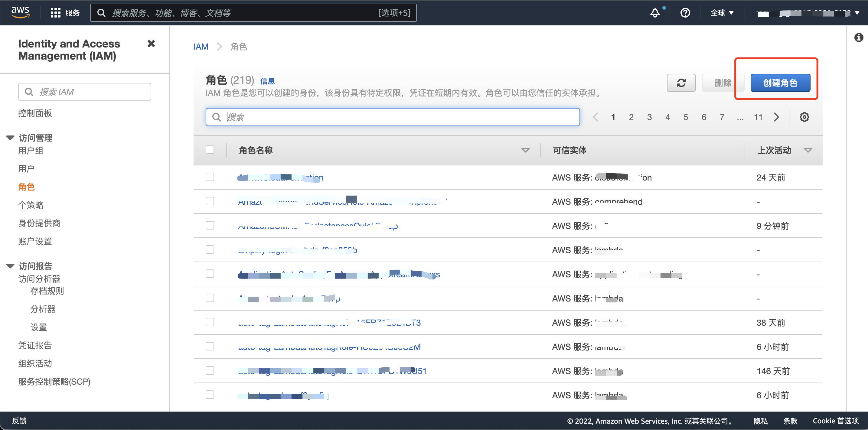This screenshot has height=430, width=868.
Task: Click the refresh roles button
Action: tap(681, 83)
